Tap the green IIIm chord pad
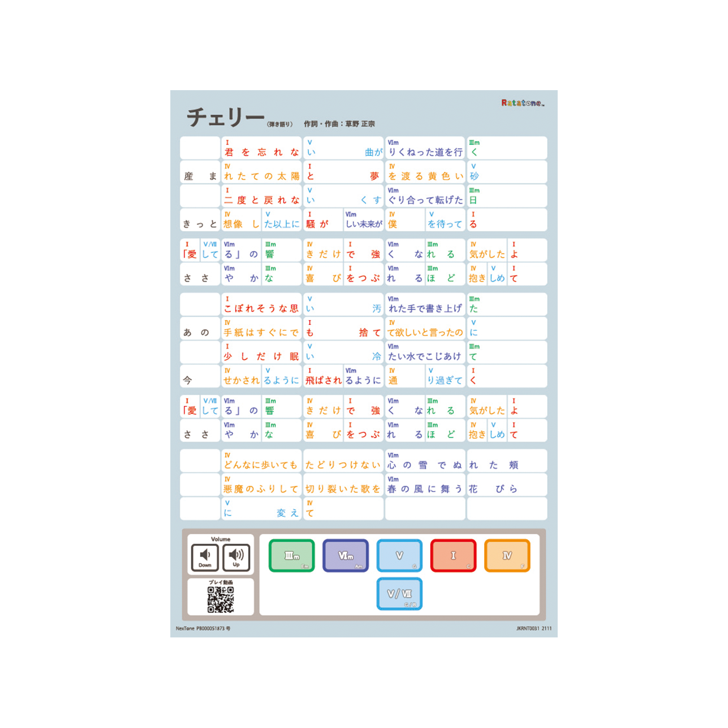Screen dimensions: 728x728 (292, 556)
